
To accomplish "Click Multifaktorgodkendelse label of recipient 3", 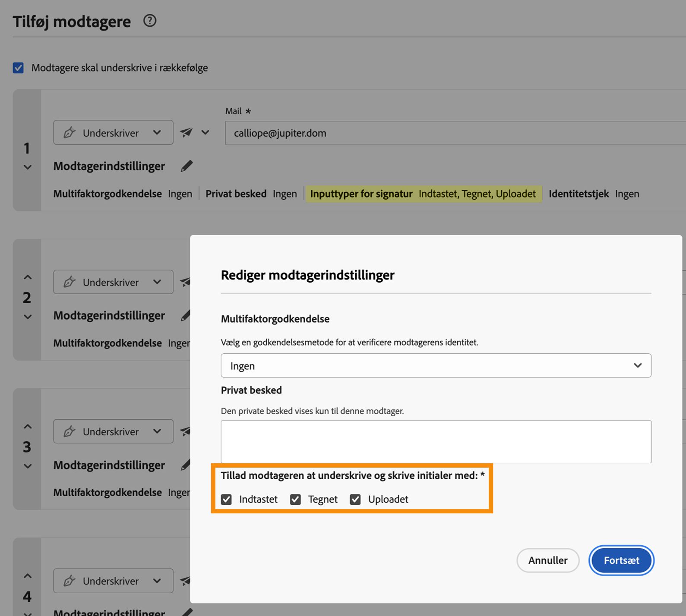I will point(107,492).
